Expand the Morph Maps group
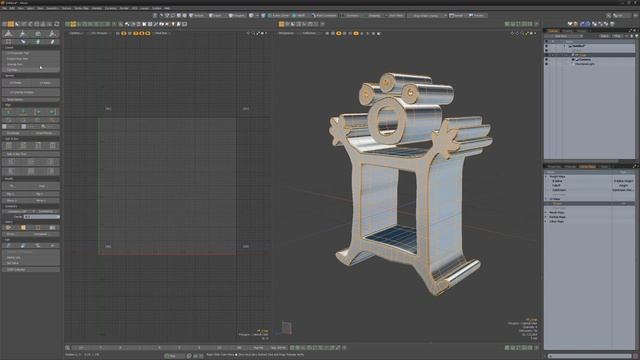The image size is (640, 360). point(547,213)
